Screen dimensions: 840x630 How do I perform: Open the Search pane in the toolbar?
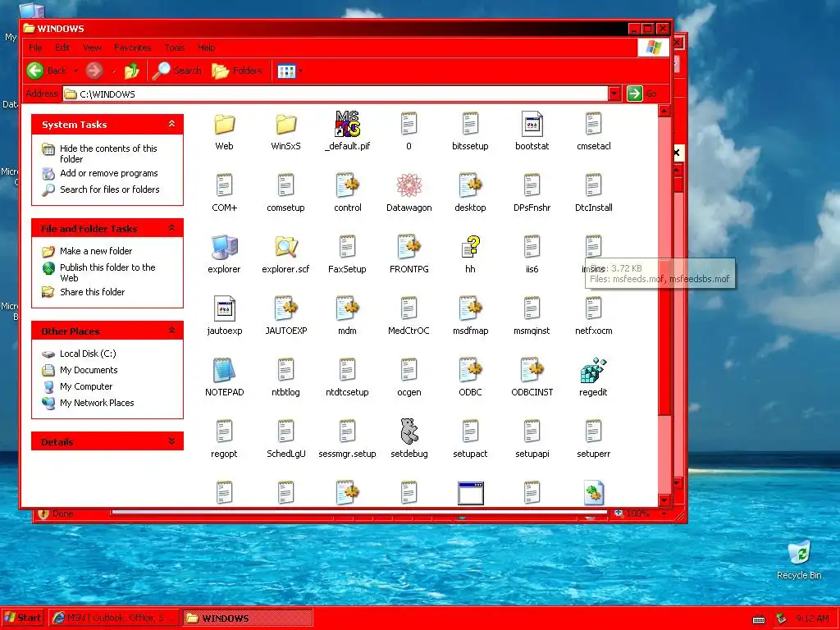177,71
